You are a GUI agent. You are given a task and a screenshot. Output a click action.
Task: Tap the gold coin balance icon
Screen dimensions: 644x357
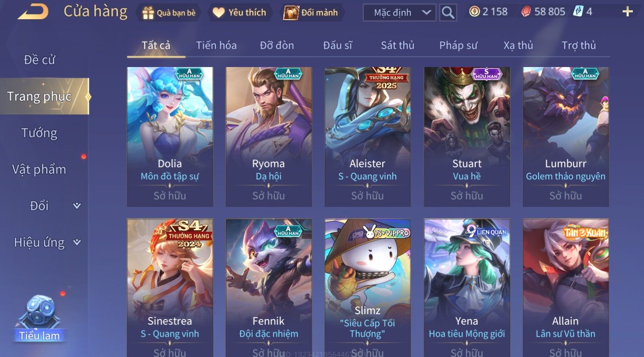click(x=474, y=12)
